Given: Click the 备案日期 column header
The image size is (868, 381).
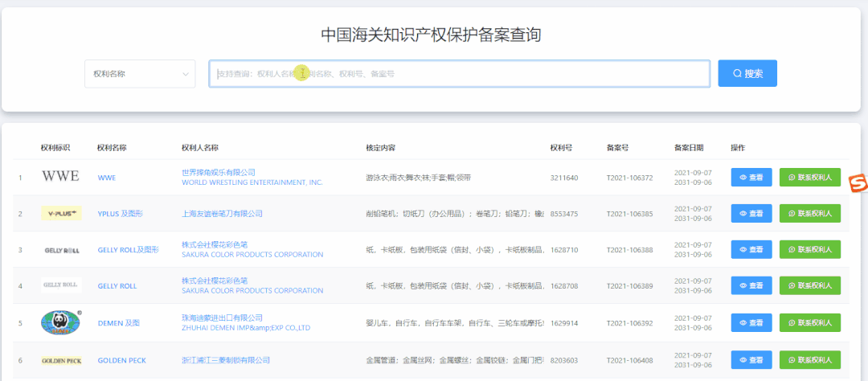Looking at the screenshot, I should pyautogui.click(x=689, y=148).
